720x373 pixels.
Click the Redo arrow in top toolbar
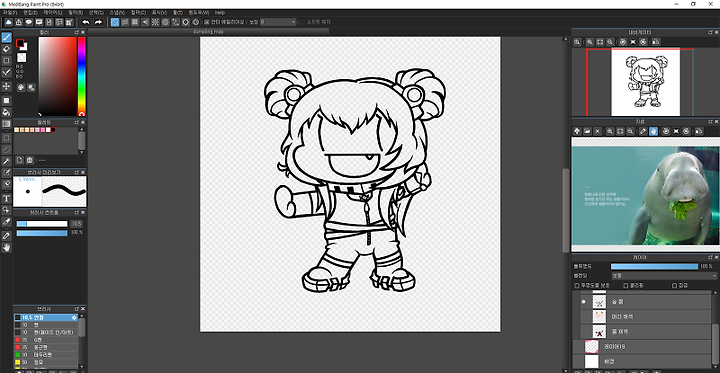tap(98, 22)
